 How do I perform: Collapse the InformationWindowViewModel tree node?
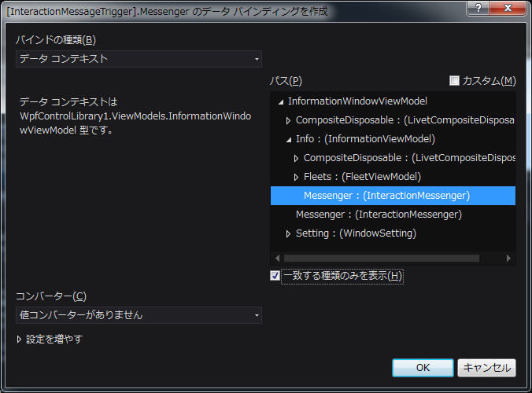[281, 102]
